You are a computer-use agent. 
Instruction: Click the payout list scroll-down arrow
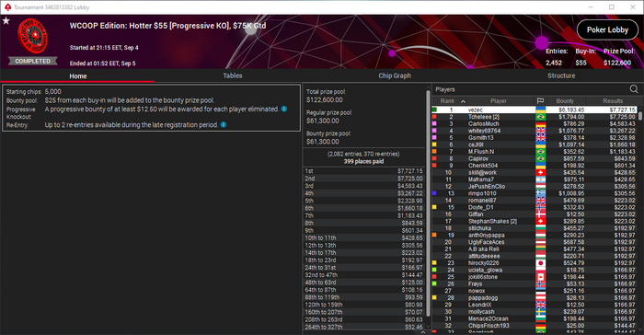click(428, 327)
